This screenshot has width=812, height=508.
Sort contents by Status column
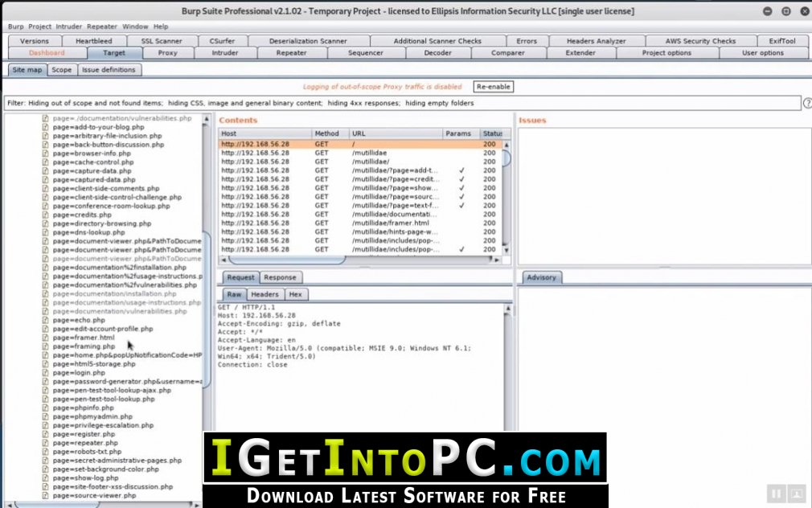click(492, 133)
